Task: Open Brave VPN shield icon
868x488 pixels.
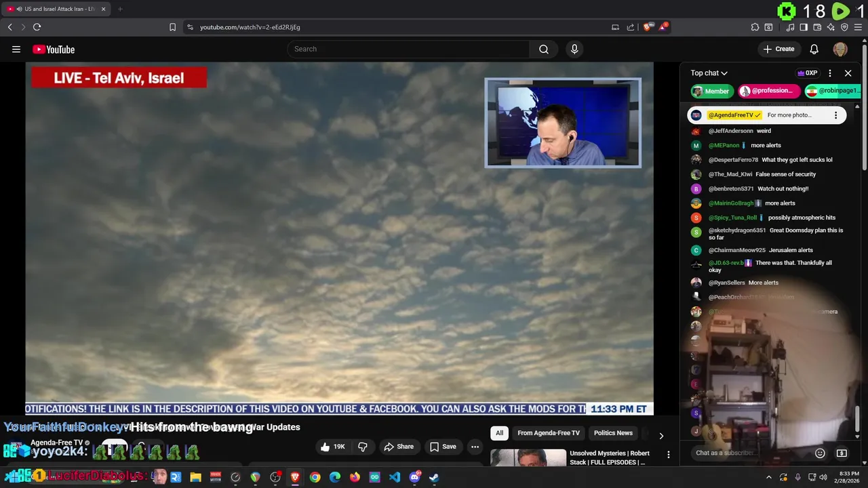Action: 844,27
